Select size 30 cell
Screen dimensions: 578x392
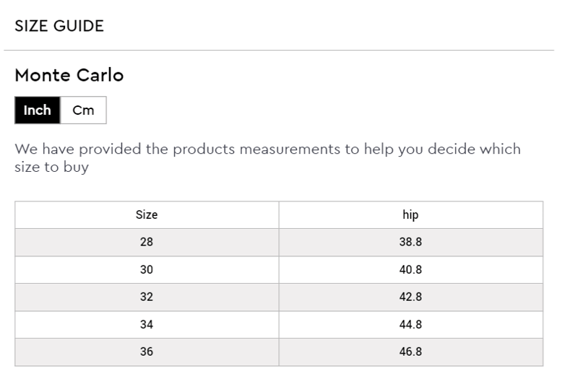click(147, 270)
